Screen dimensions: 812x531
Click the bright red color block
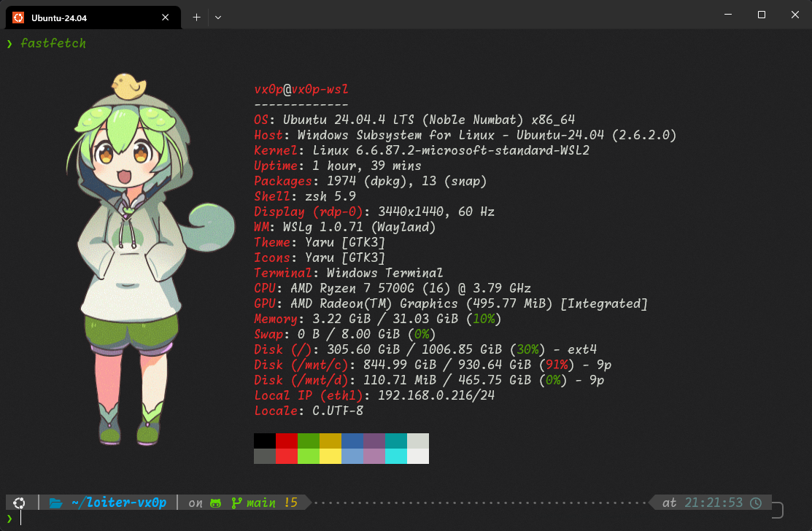click(x=287, y=456)
